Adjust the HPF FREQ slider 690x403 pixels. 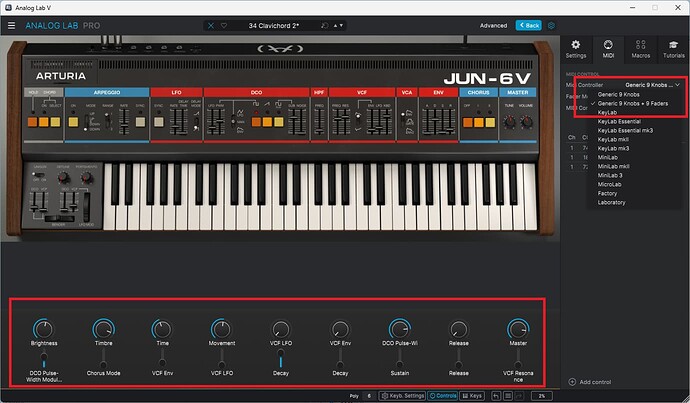[x=319, y=122]
